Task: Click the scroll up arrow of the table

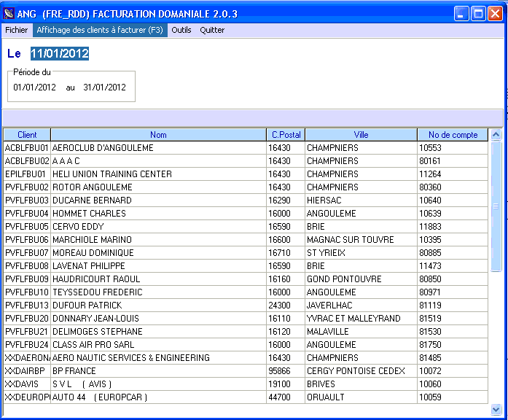Action: (496, 135)
